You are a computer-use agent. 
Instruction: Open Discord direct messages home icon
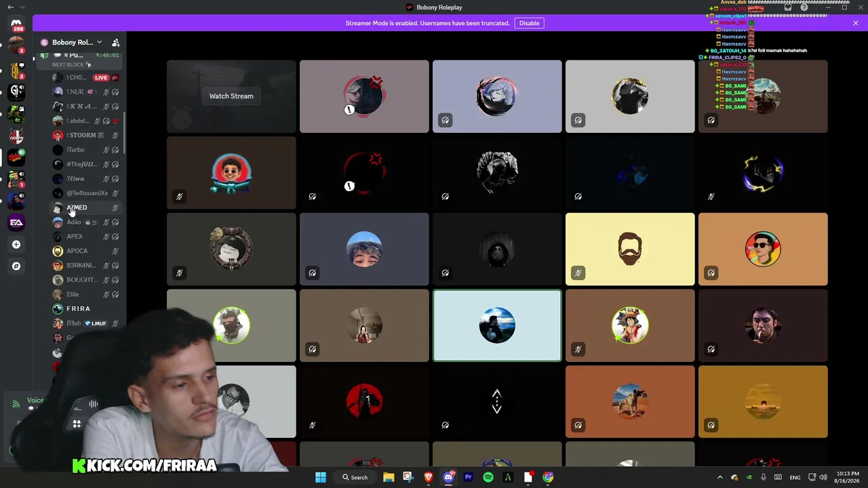16,24
